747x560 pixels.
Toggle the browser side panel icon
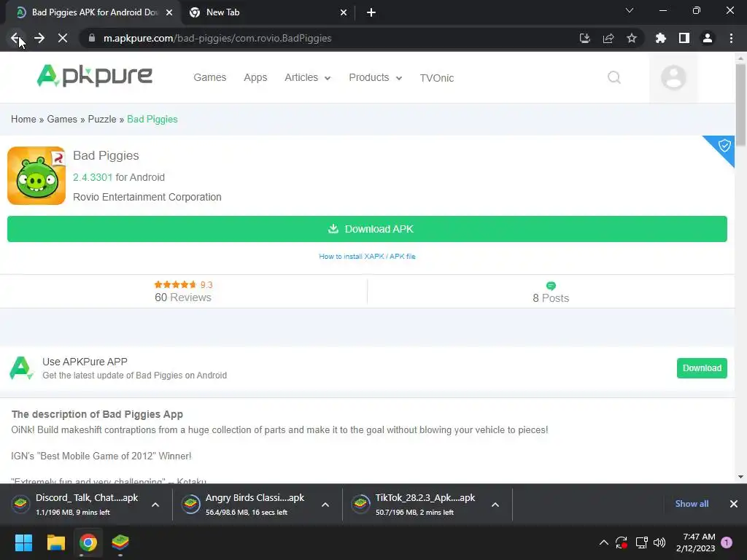pyautogui.click(x=684, y=38)
